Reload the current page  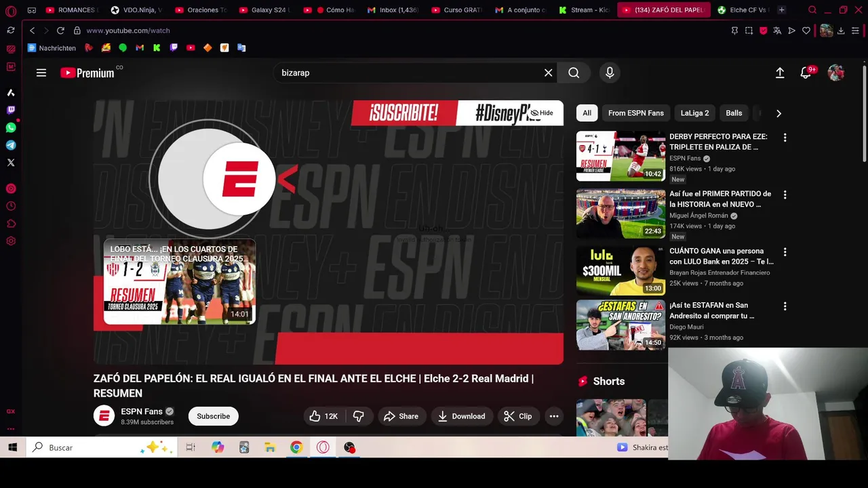click(60, 30)
